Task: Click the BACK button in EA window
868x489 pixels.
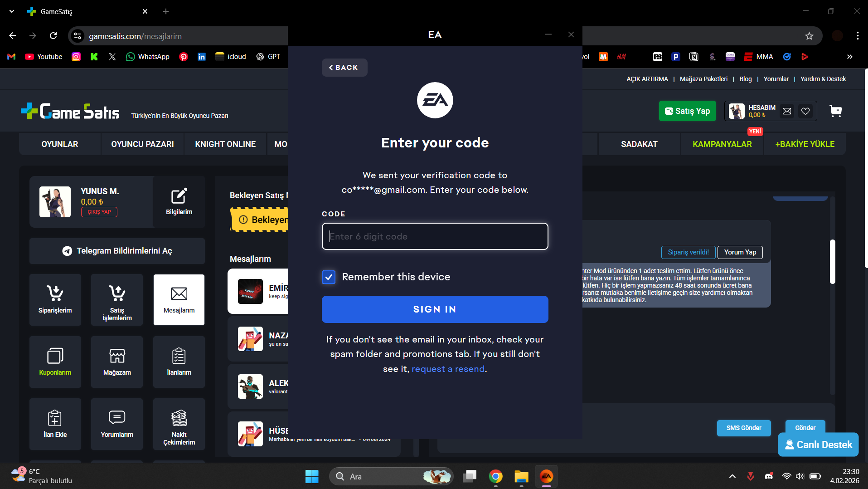Action: click(344, 68)
